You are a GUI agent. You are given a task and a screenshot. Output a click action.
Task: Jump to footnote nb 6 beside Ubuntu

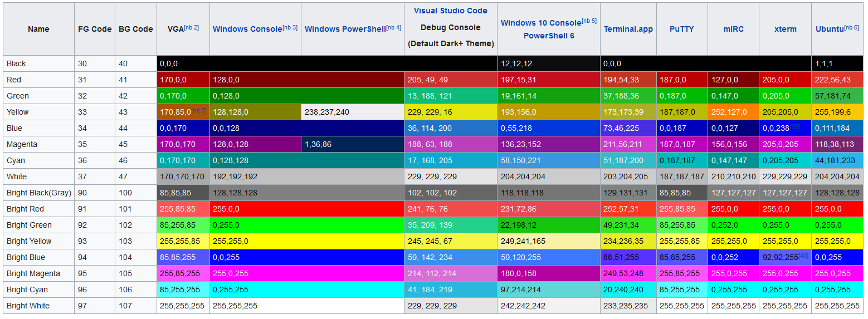[852, 27]
